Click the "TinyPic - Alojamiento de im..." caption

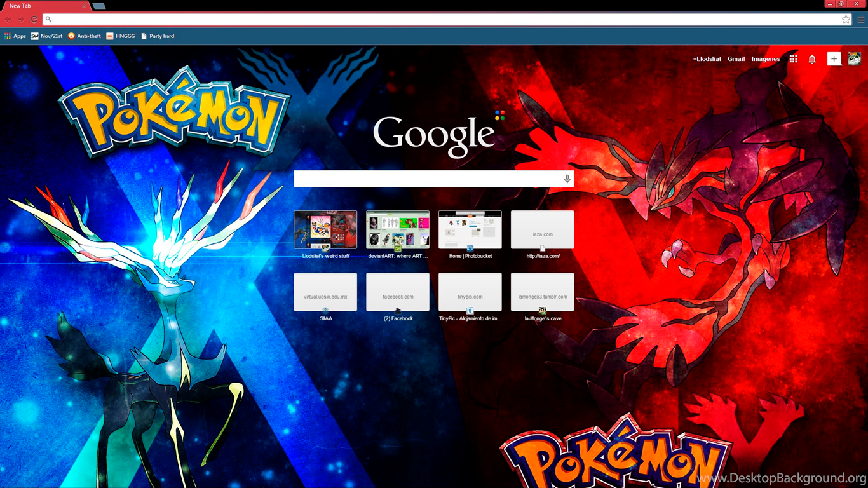[470, 318]
